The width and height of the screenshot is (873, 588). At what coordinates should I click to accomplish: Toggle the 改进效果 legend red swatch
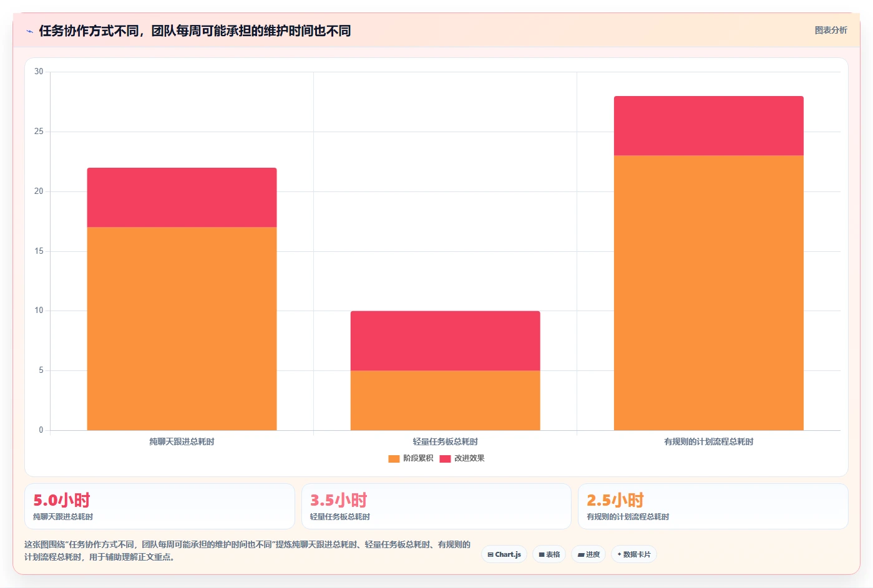tap(445, 458)
